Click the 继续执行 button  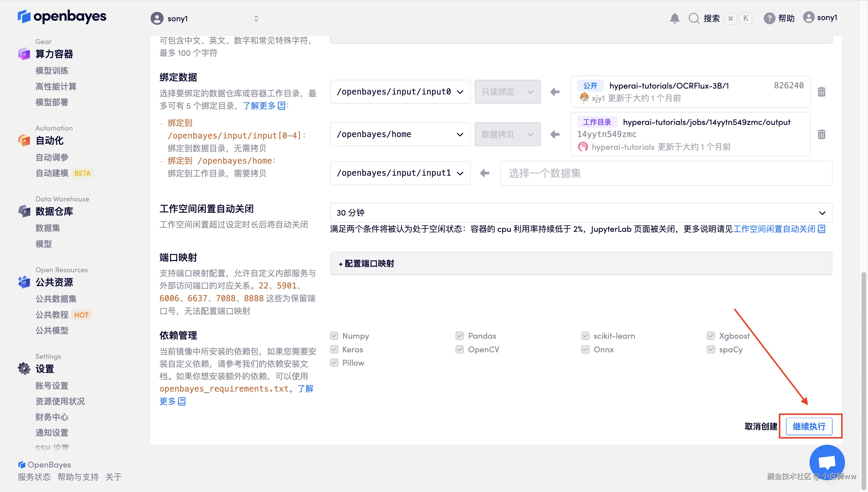[809, 426]
